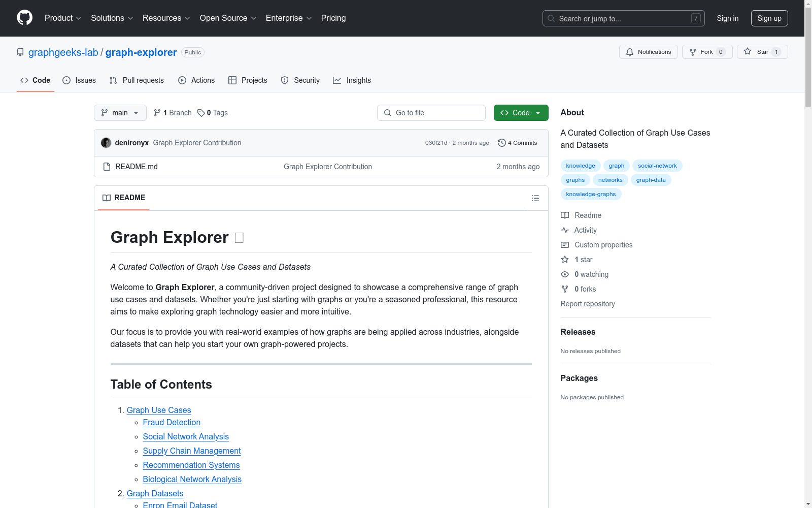Open the Security tab
The image size is (812, 508).
click(x=300, y=80)
